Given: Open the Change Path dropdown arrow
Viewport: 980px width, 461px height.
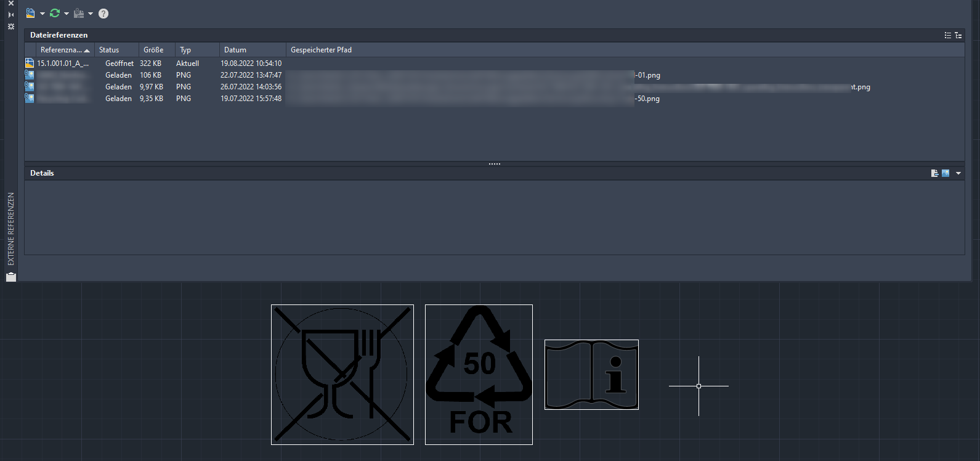Looking at the screenshot, I should click(91, 14).
